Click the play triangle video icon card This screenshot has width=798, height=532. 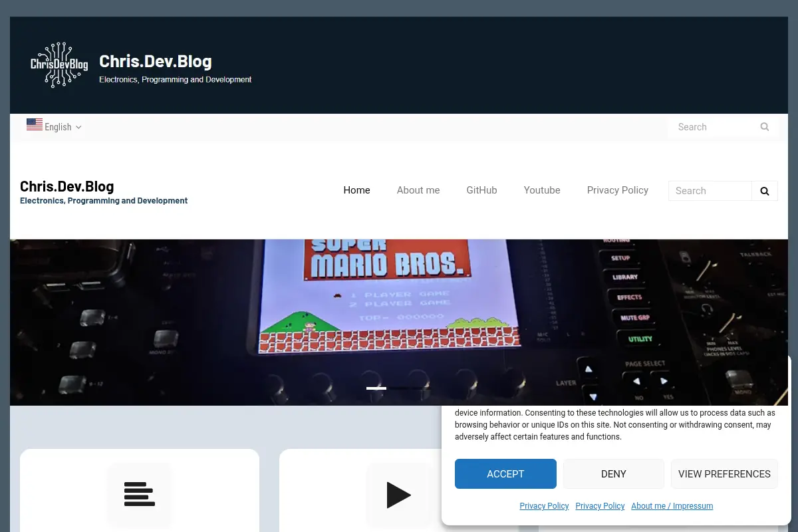point(399,495)
